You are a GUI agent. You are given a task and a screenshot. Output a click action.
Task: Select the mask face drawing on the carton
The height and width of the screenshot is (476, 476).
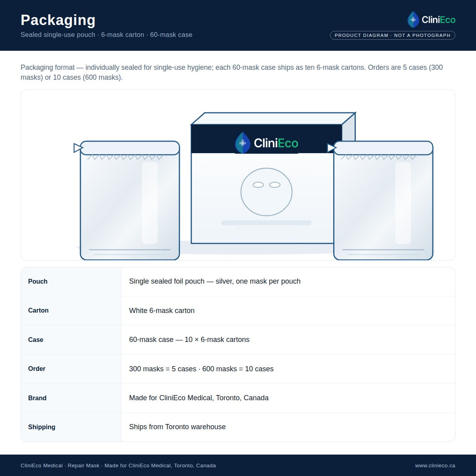pos(267,192)
